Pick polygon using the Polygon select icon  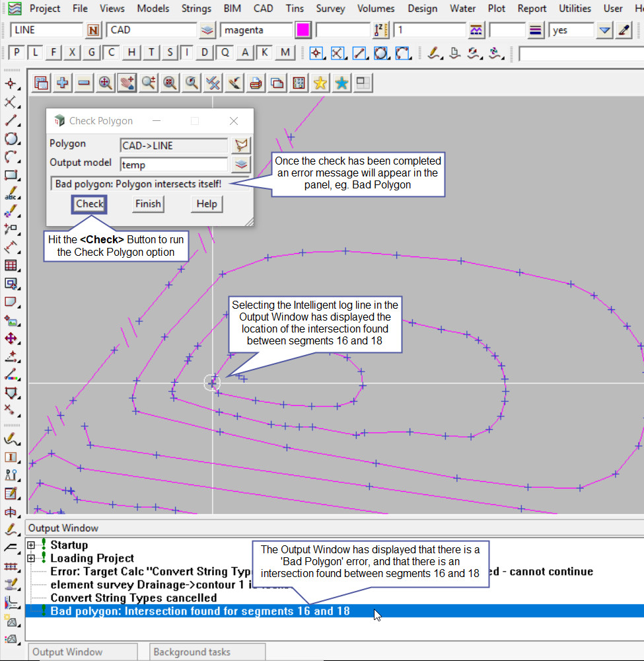pos(240,145)
